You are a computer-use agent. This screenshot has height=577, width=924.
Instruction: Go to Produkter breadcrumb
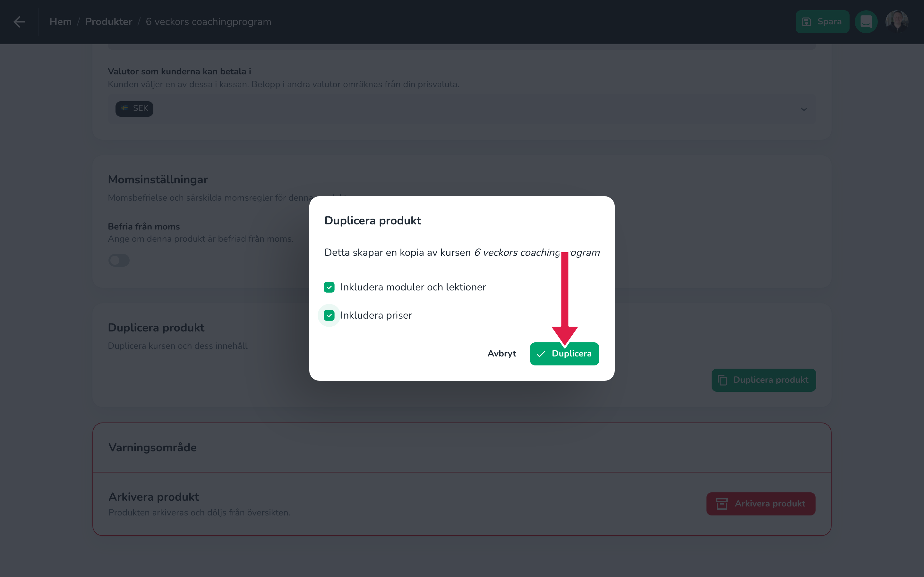[x=108, y=22]
